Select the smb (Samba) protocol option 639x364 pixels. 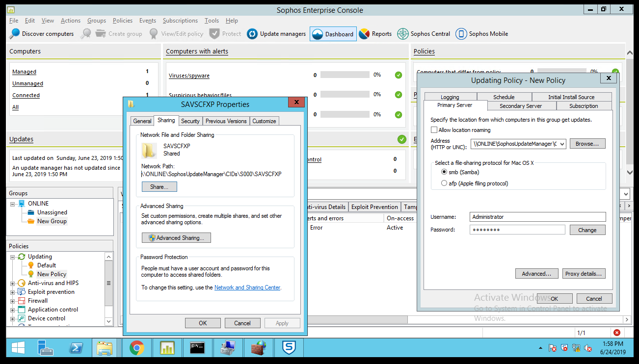click(x=444, y=172)
